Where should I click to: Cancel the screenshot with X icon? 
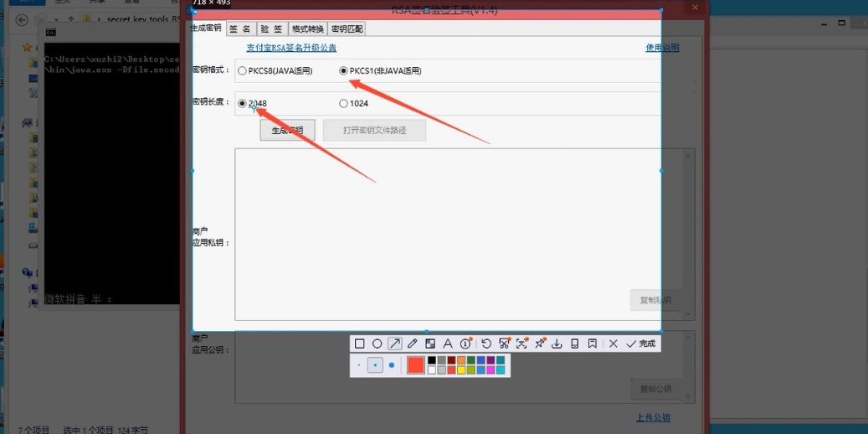tap(614, 344)
